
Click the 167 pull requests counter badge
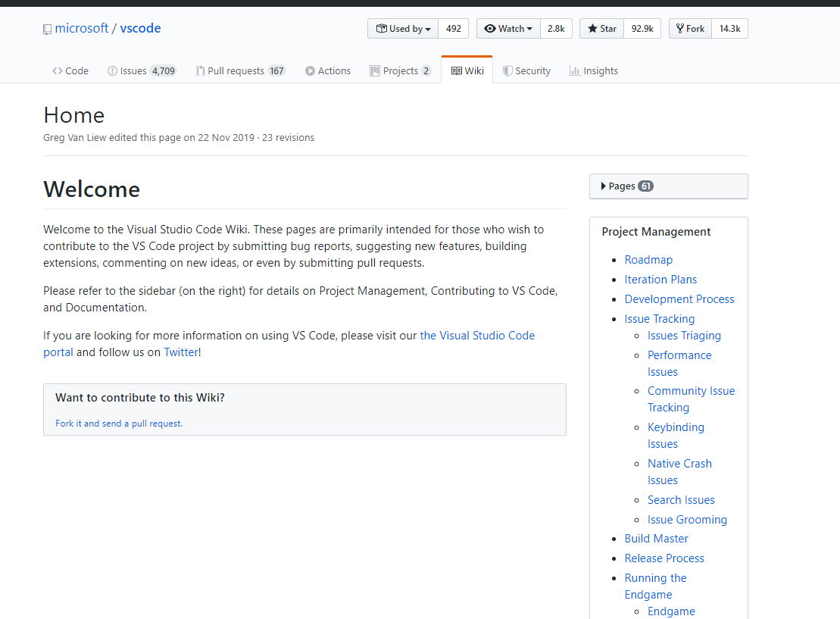(x=276, y=70)
